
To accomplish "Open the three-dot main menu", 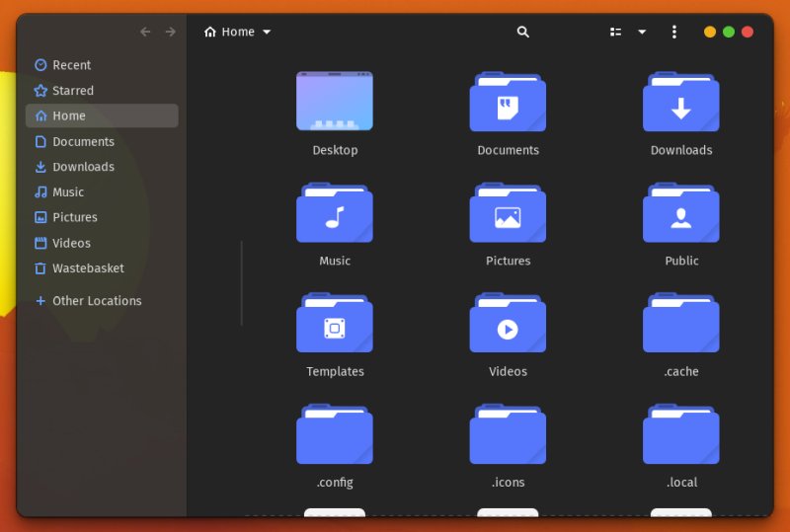I will click(674, 32).
